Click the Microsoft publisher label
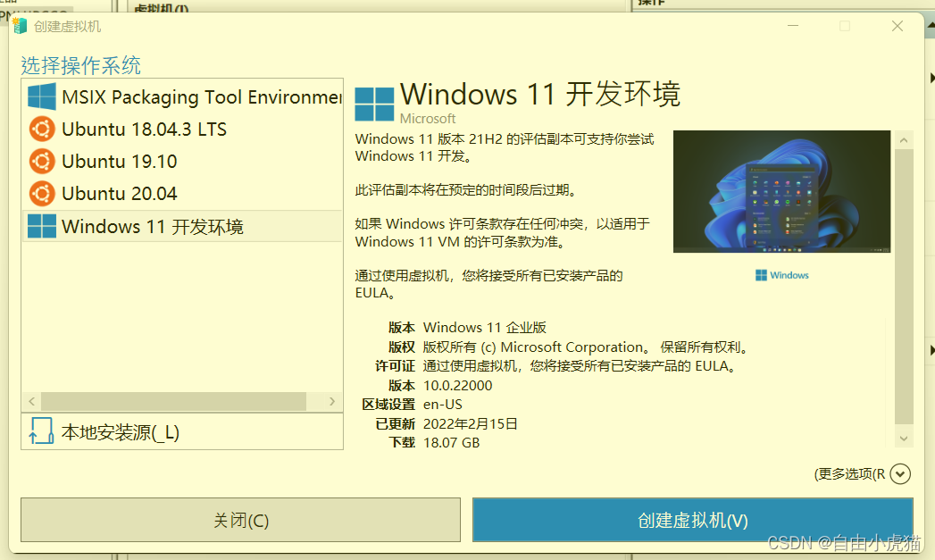Screen dimensions: 935x560 (428, 118)
